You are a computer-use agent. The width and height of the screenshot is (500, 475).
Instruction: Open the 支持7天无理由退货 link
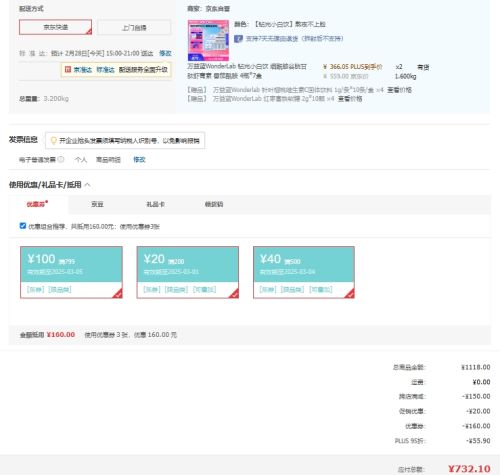coord(294,39)
